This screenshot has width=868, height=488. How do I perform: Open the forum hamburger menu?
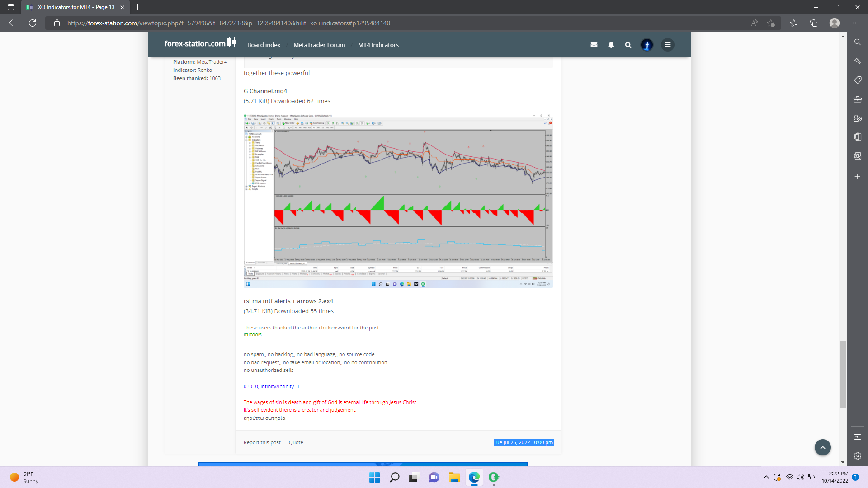click(x=668, y=45)
